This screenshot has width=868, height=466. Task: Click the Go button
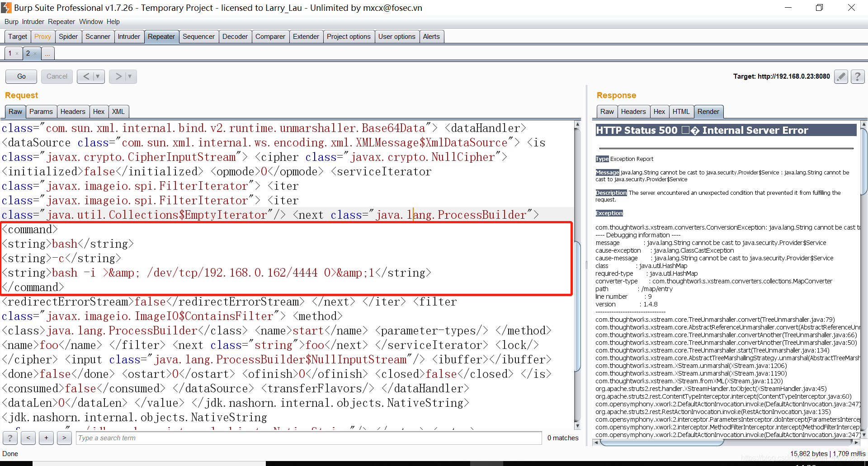(x=21, y=76)
